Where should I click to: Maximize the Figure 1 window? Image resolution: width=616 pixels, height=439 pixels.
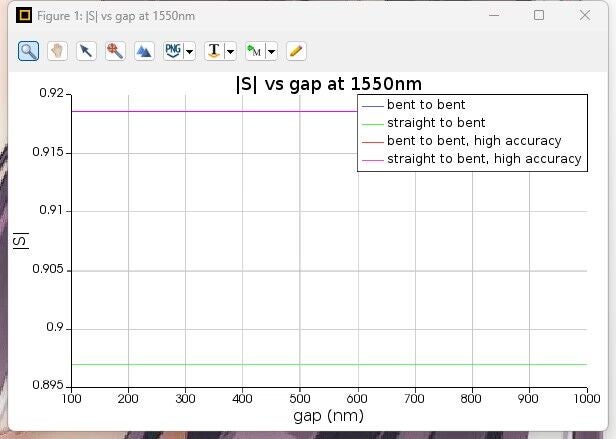tap(539, 15)
